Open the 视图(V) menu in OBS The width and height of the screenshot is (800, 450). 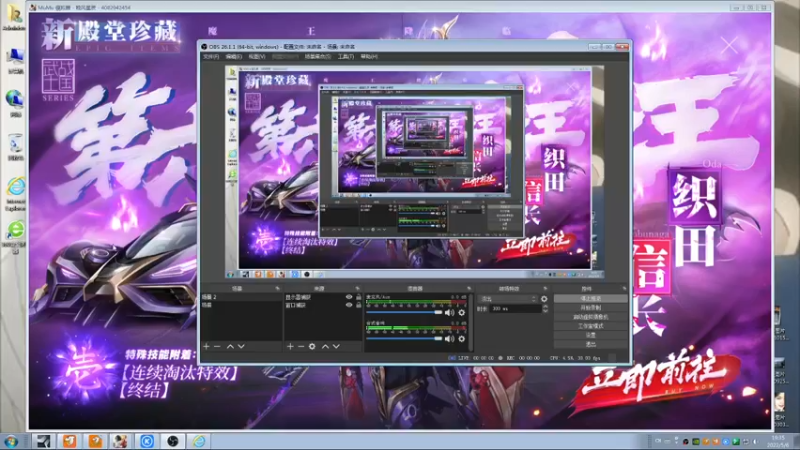click(257, 57)
